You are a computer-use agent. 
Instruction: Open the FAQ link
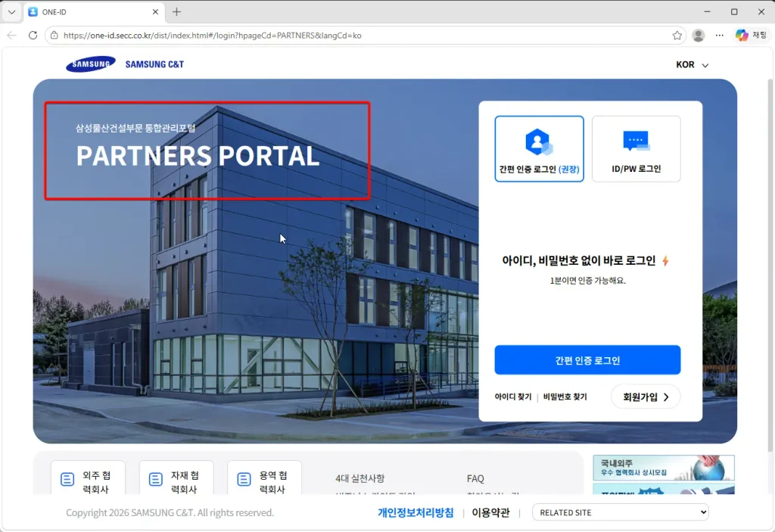475,478
